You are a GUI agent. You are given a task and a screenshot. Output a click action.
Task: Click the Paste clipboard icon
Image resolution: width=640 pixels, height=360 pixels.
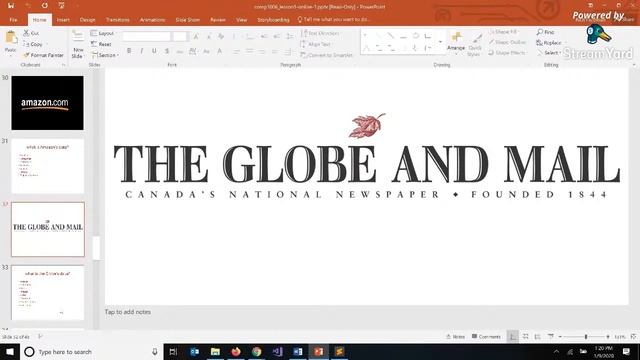click(11, 38)
